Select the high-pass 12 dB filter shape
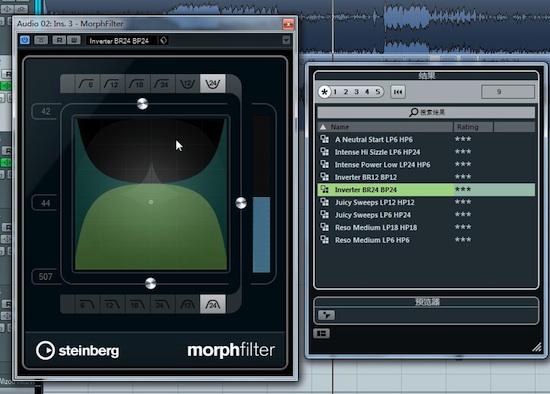Image resolution: width=550 pixels, height=394 pixels. point(112,84)
